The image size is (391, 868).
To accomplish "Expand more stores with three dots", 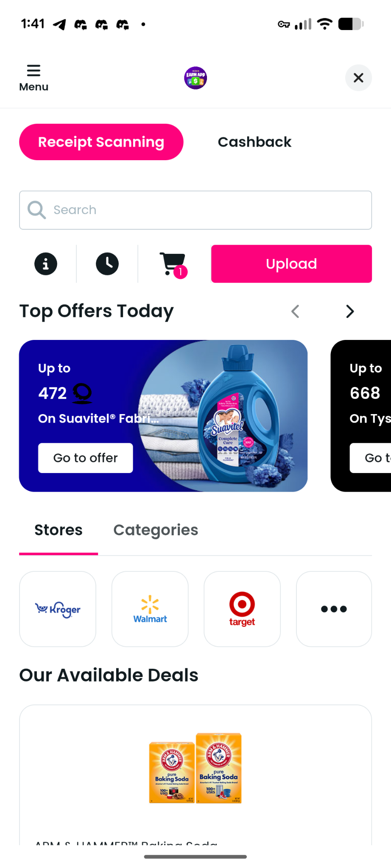I will pos(334,609).
